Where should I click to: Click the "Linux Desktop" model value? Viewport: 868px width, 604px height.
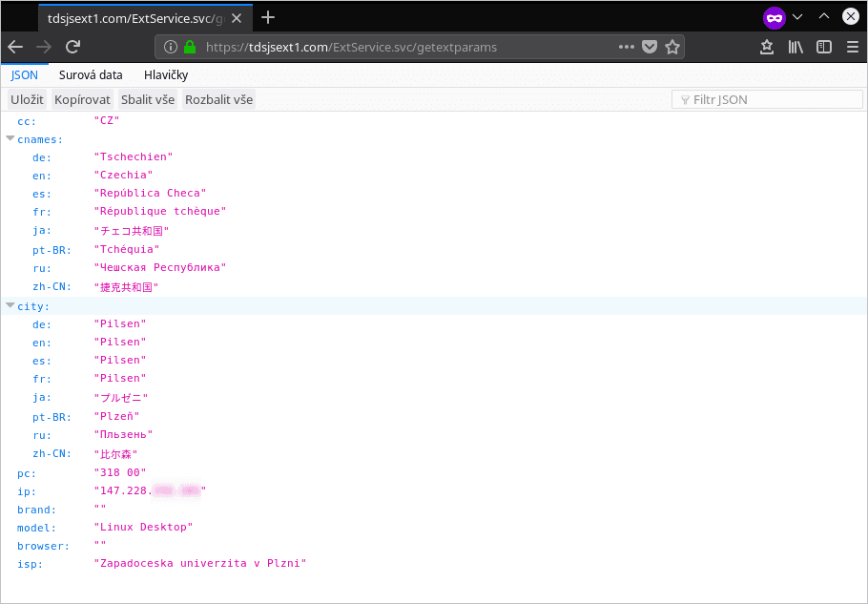coord(143,527)
